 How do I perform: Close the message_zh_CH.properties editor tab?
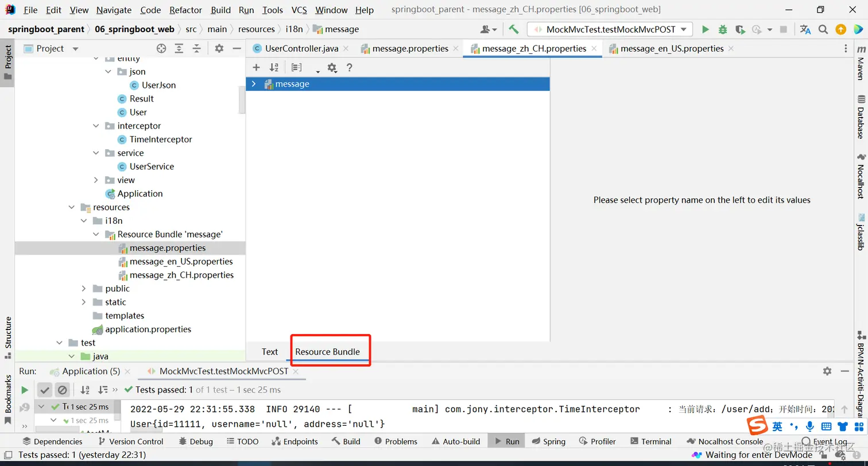[594, 49]
